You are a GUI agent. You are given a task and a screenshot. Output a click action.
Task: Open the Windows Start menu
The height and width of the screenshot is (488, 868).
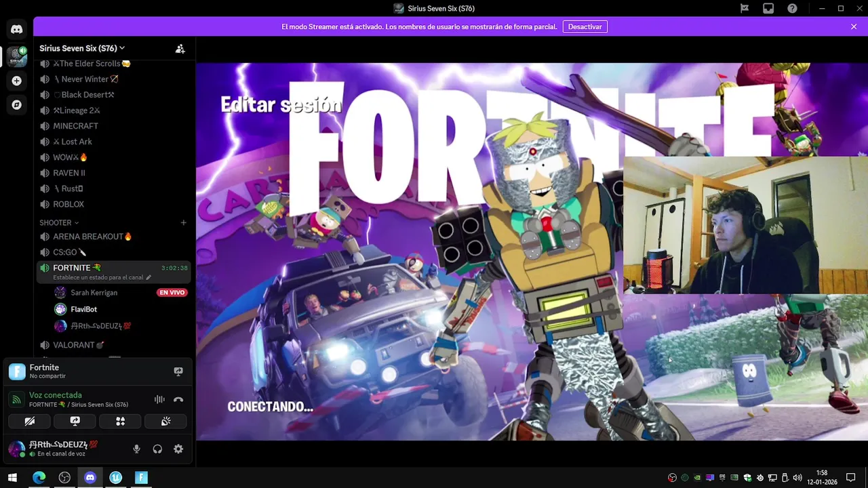tap(12, 477)
